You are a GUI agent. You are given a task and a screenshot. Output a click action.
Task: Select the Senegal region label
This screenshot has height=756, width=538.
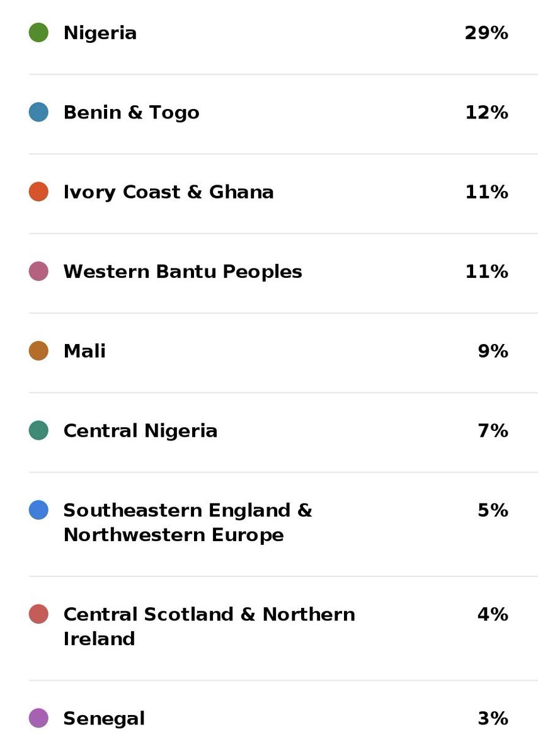(104, 719)
